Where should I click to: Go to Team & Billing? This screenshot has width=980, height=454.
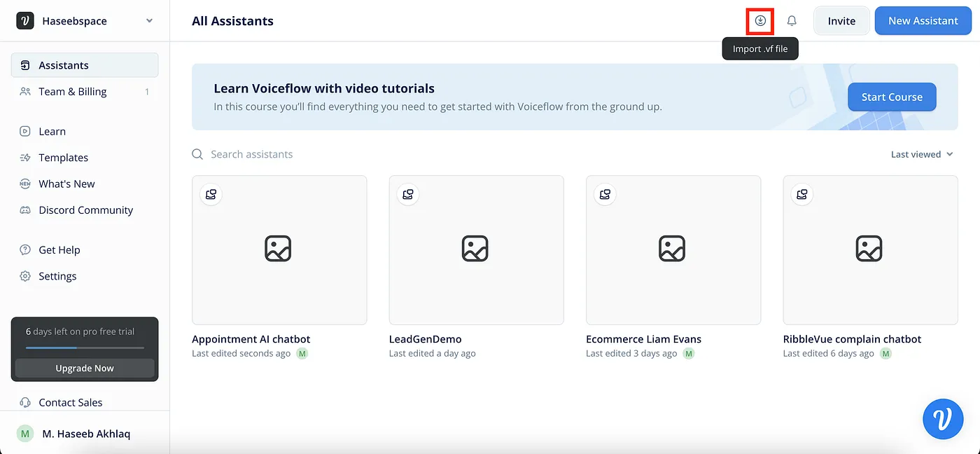click(x=85, y=92)
